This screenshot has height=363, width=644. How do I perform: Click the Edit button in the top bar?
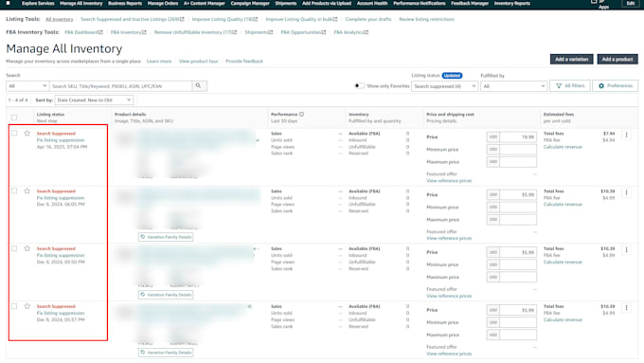(x=631, y=3)
